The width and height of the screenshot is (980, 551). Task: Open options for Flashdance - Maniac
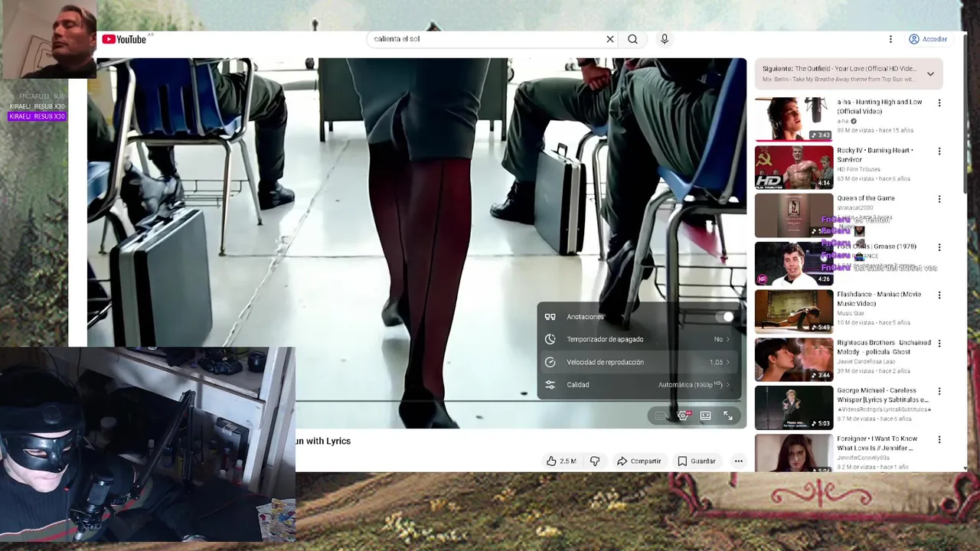(x=939, y=295)
